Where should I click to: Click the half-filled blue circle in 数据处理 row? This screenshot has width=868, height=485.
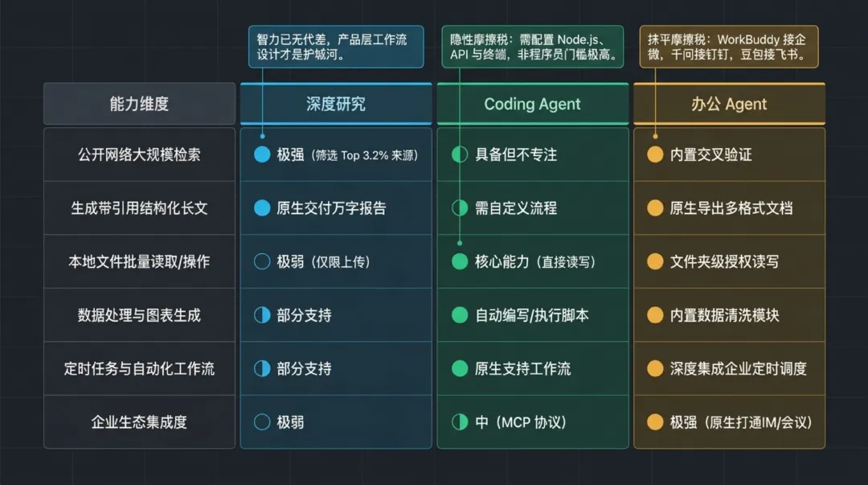[262, 314]
